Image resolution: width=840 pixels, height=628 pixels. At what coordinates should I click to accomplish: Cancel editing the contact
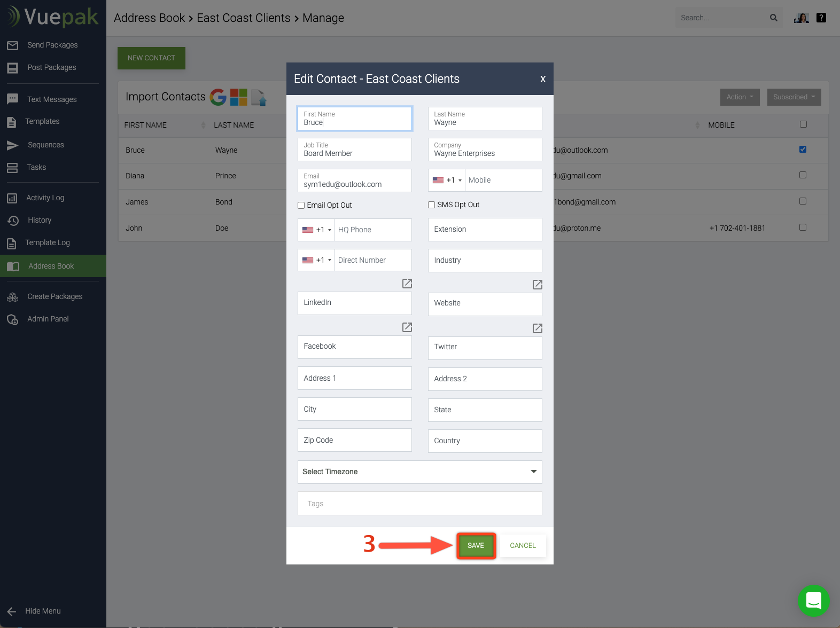(522, 545)
